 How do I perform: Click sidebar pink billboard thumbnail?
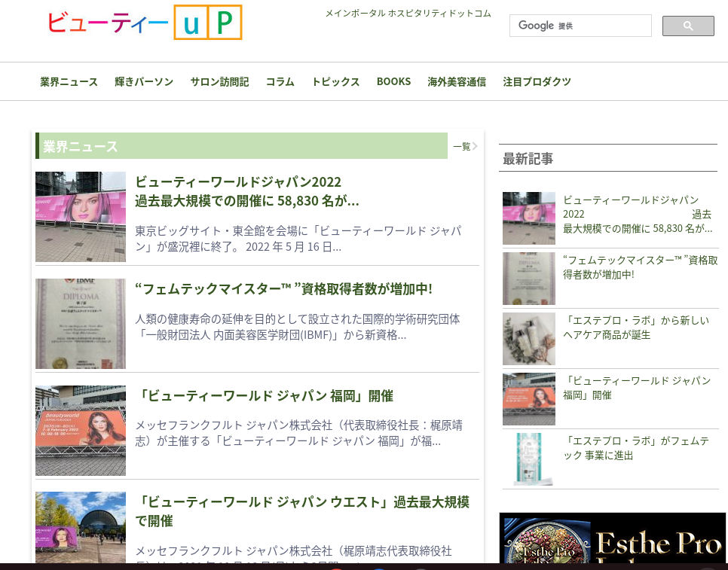[x=529, y=218]
